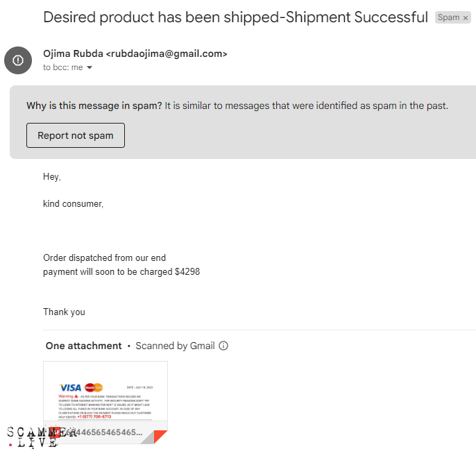Click the red warning triangle in attachment
The width and height of the screenshot is (476, 456).
77,396
